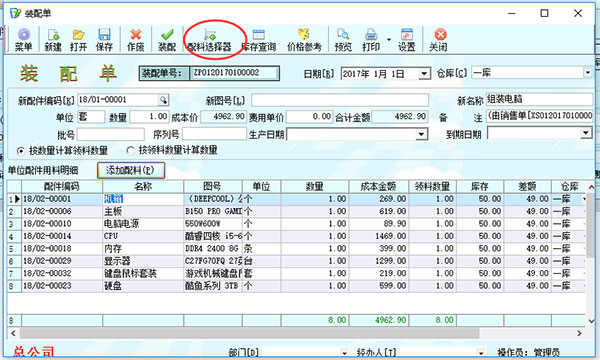Click the 预览 preview icon
Image resolution: width=600 pixels, height=360 pixels.
(x=343, y=40)
